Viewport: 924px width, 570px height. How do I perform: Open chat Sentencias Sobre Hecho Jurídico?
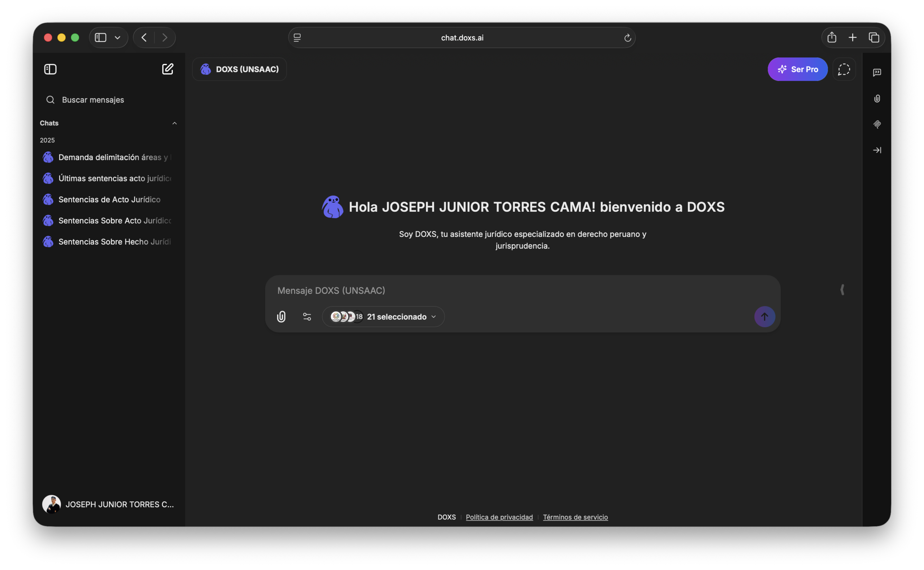pos(109,242)
